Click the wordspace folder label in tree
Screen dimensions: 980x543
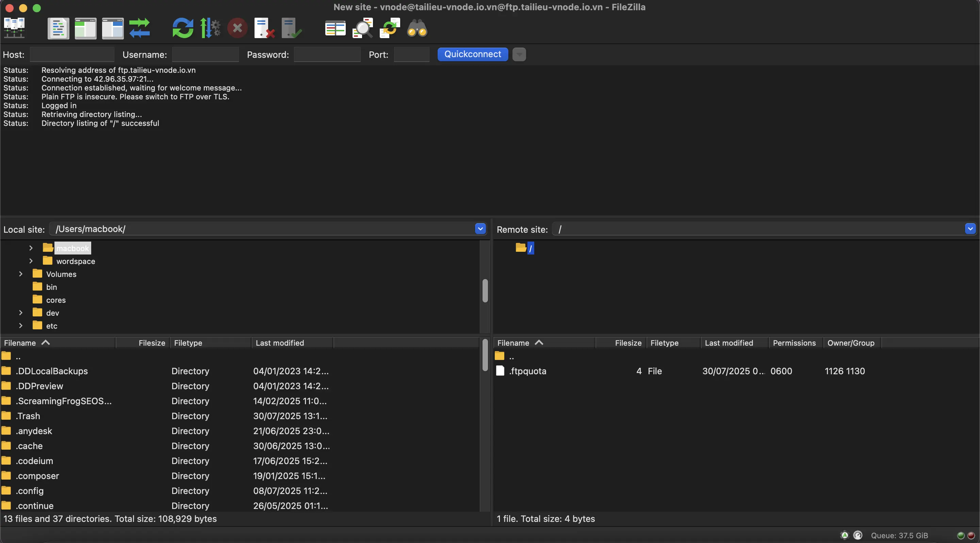tap(76, 261)
